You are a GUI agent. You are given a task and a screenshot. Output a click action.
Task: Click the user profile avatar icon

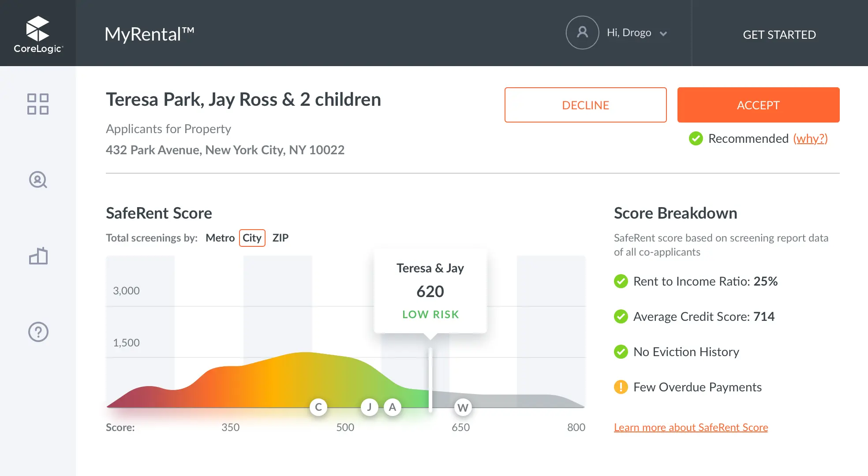[582, 33]
